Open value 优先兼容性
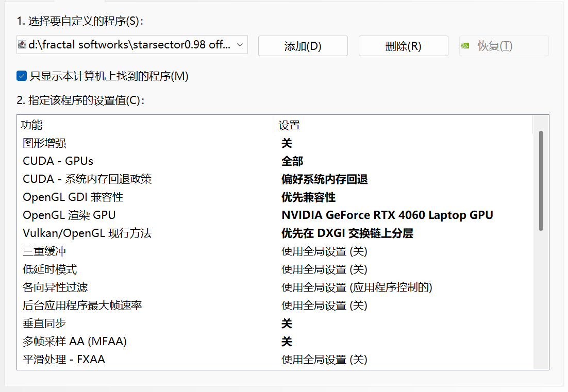This screenshot has height=392, width=568. (309, 197)
